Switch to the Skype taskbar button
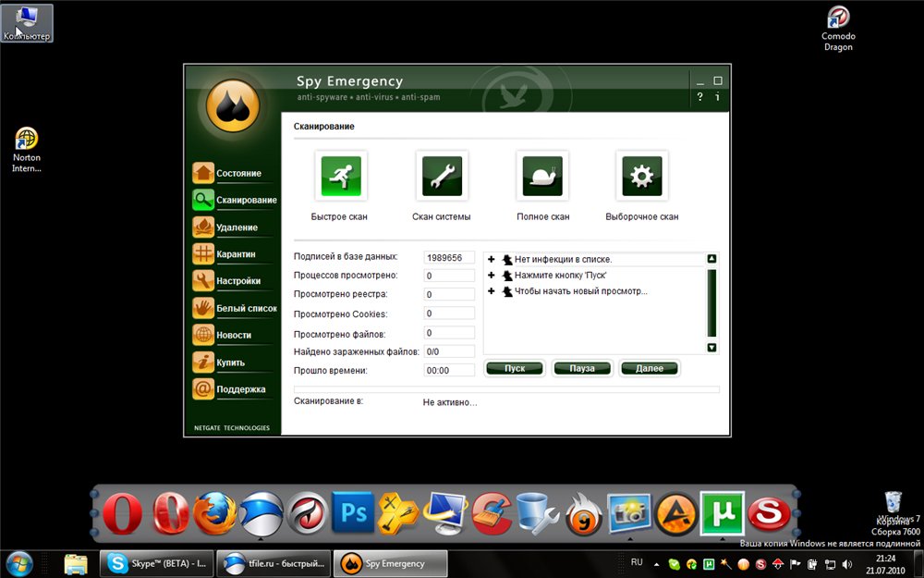The width and height of the screenshot is (924, 578). click(x=155, y=563)
